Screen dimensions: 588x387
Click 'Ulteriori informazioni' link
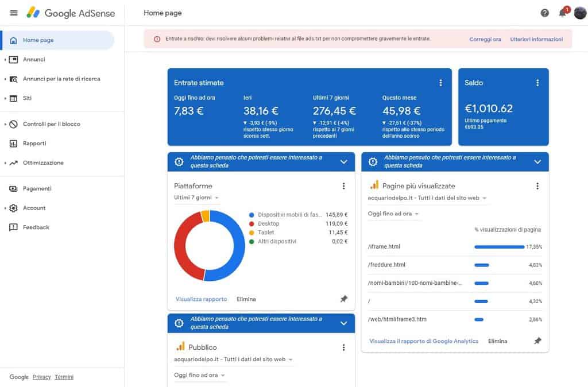pos(536,40)
